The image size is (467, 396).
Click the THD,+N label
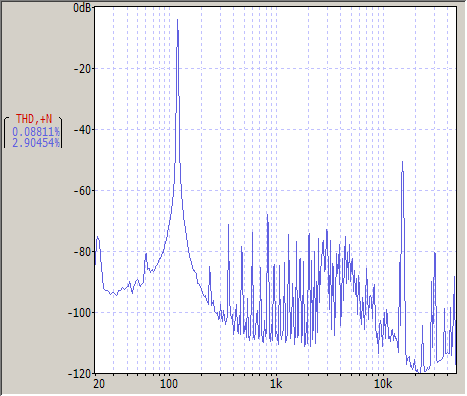click(x=34, y=119)
